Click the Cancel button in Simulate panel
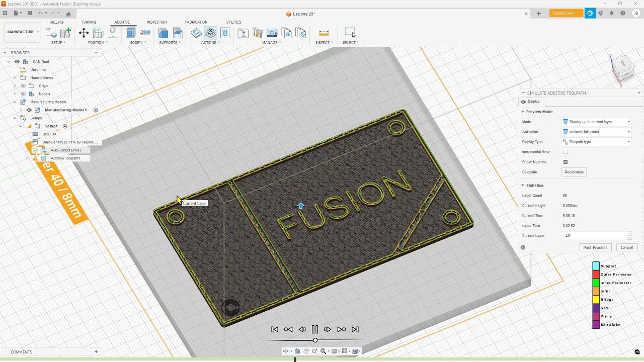 tap(627, 247)
